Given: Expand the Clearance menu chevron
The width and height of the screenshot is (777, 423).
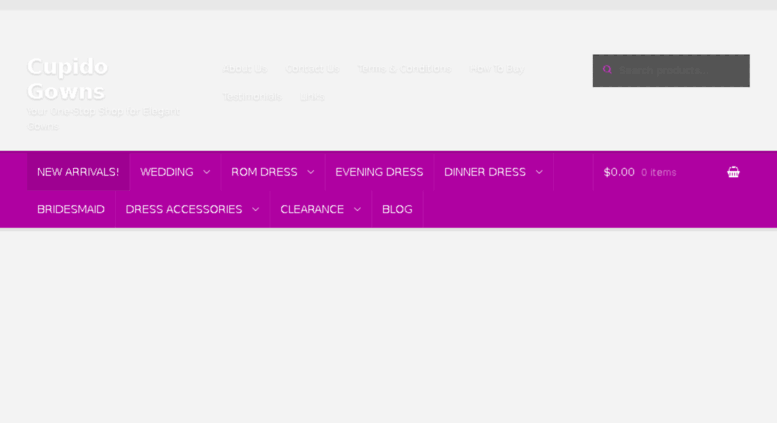Looking at the screenshot, I should (357, 209).
